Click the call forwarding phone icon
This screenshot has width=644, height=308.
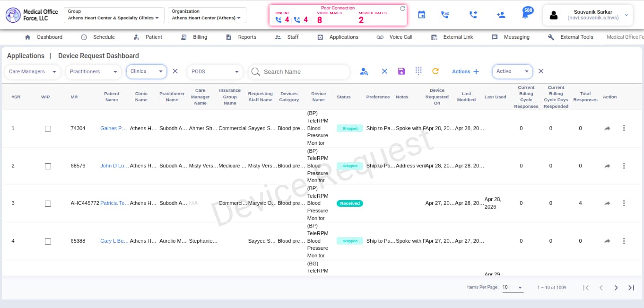pyautogui.click(x=473, y=15)
